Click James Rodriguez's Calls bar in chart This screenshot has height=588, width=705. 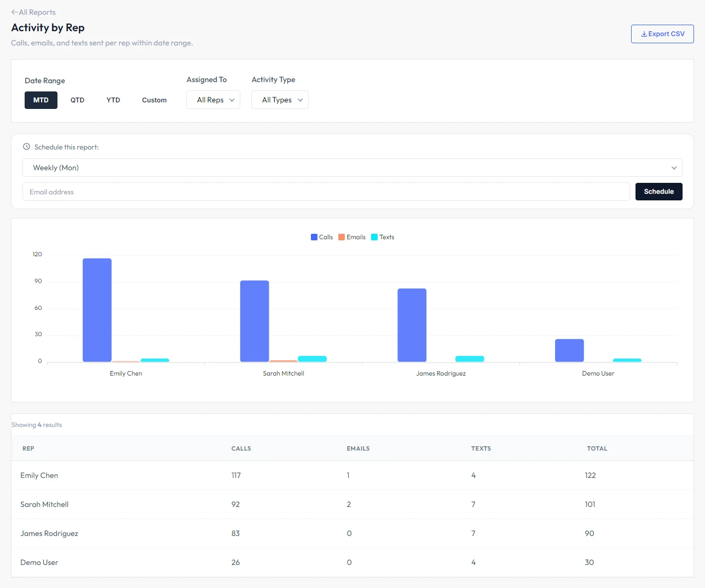pos(412,325)
